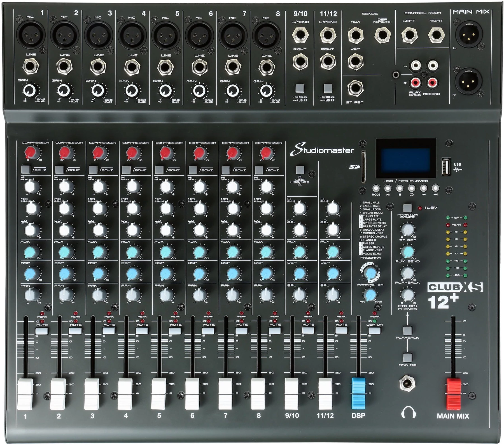Toggle the DSP ON switch
The width and height of the screenshot is (504, 445).
374,331
